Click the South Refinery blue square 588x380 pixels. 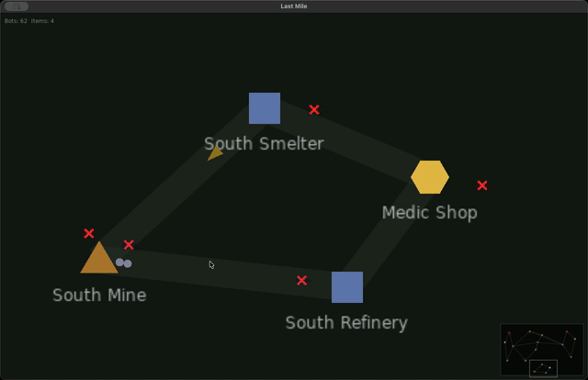pyautogui.click(x=347, y=287)
